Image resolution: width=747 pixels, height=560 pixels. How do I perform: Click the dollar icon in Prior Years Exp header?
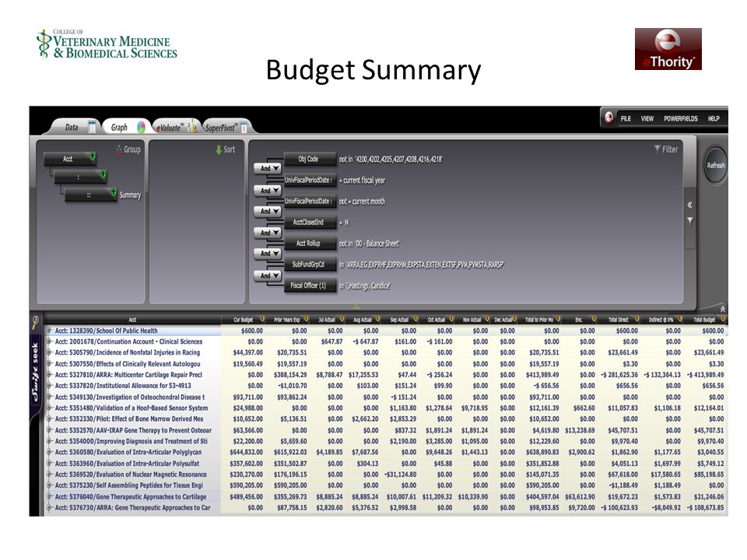[x=307, y=319]
